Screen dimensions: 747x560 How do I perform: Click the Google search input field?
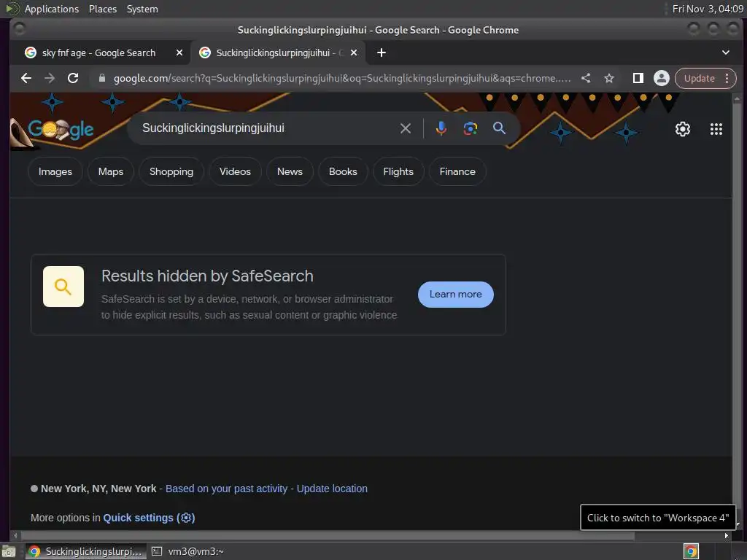point(267,128)
